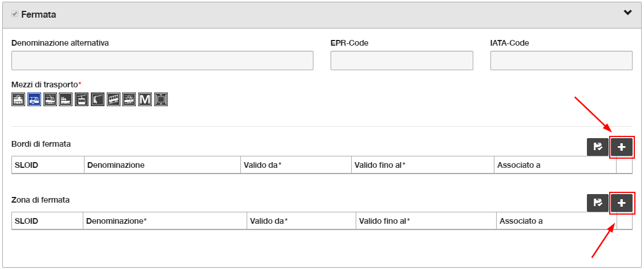Select the funicular transport icon
The image size is (644, 270).
114,99
